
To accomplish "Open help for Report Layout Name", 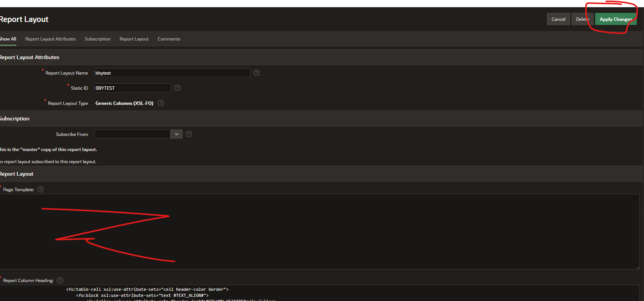I will pyautogui.click(x=257, y=73).
